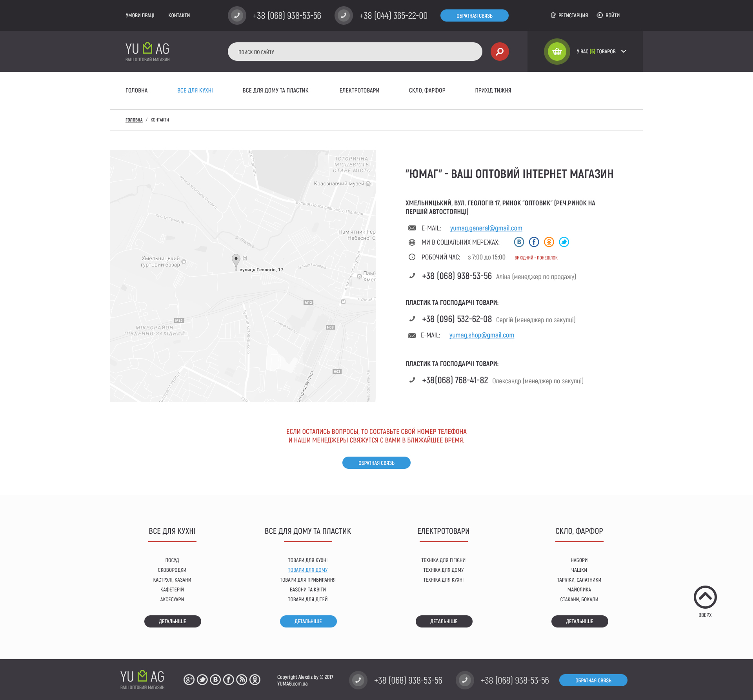The image size is (753, 700).
Task: Open the RSS feed icon in footer
Action: [x=242, y=680]
